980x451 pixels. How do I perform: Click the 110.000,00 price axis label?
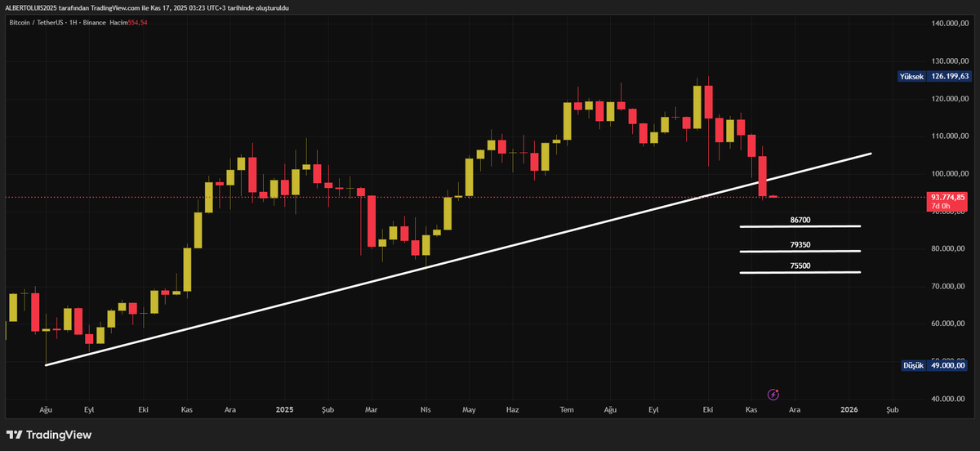(949, 136)
